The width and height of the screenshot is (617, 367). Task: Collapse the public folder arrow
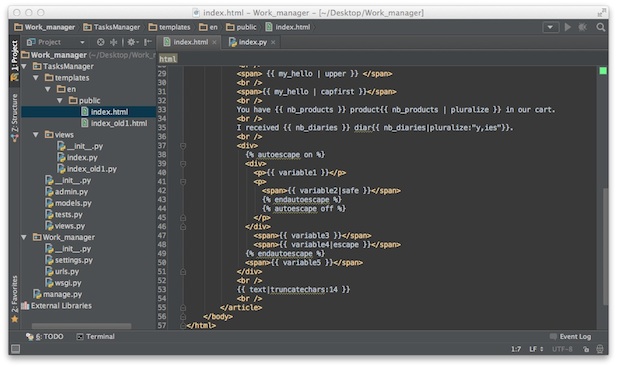pos(60,101)
